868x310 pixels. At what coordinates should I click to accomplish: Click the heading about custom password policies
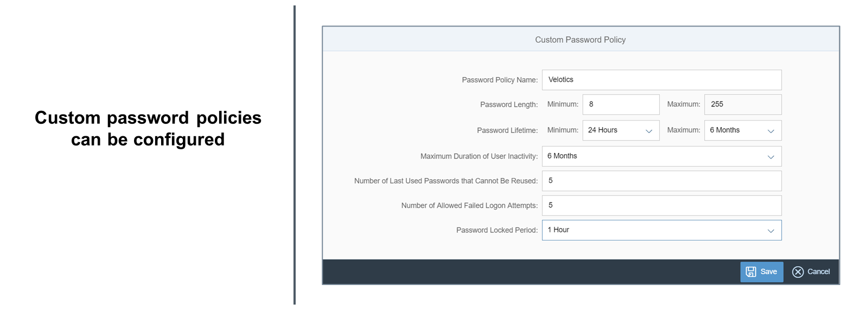(x=148, y=129)
